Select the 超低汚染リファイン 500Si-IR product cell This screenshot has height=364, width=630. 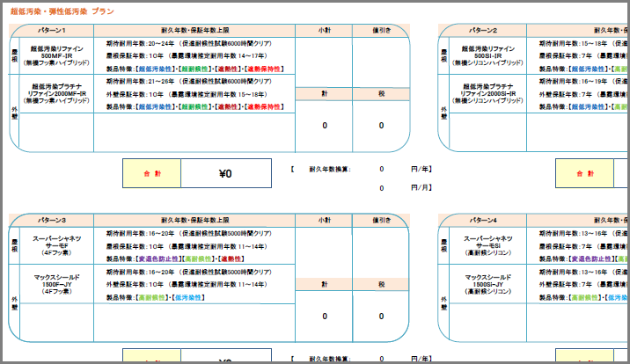488,55
